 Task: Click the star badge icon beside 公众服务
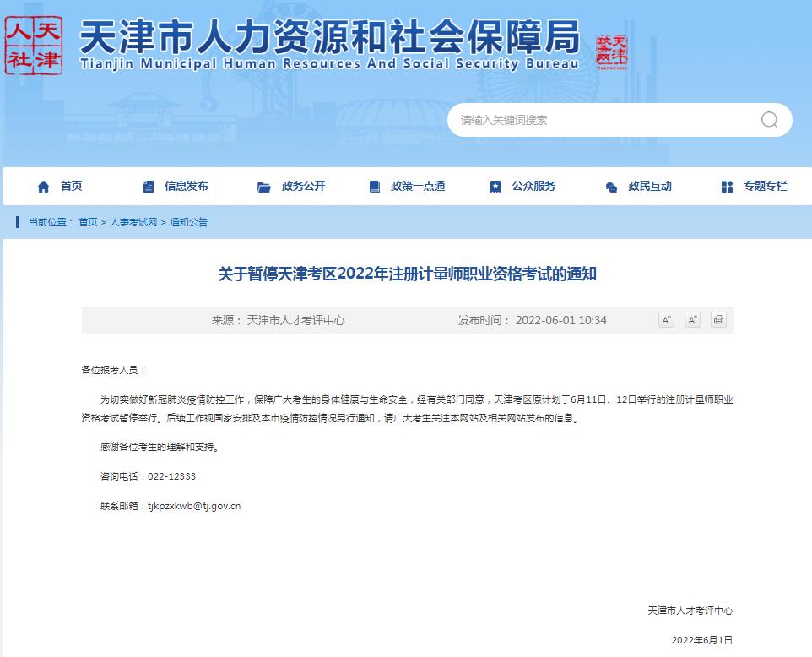[495, 187]
